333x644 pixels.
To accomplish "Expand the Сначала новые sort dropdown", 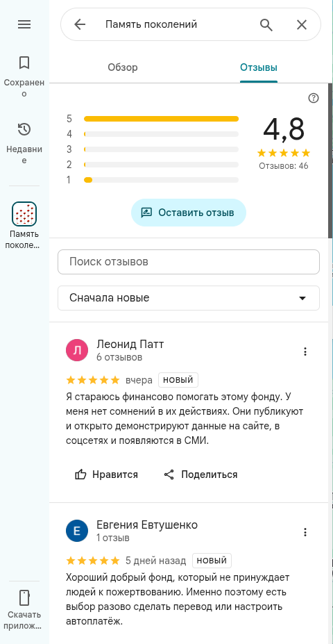I will pyautogui.click(x=189, y=298).
